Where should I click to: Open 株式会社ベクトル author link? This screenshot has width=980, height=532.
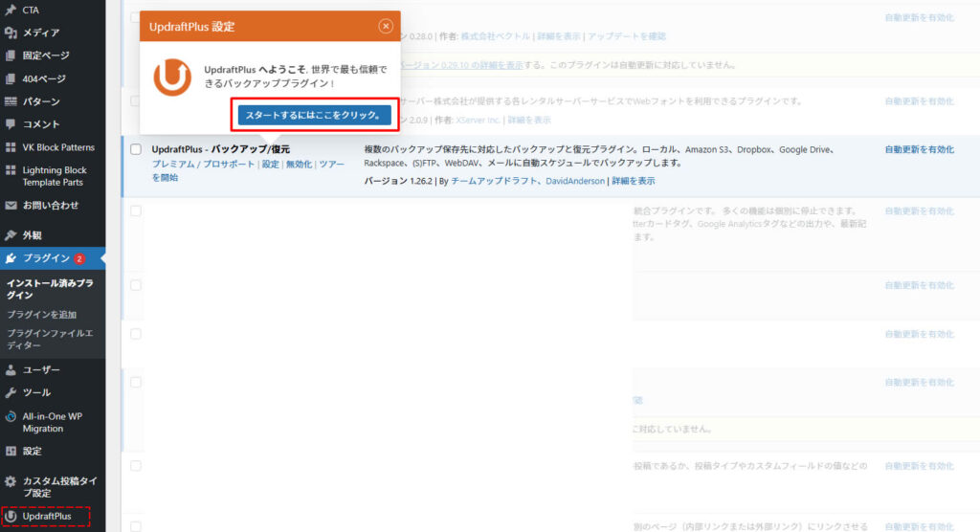(495, 36)
